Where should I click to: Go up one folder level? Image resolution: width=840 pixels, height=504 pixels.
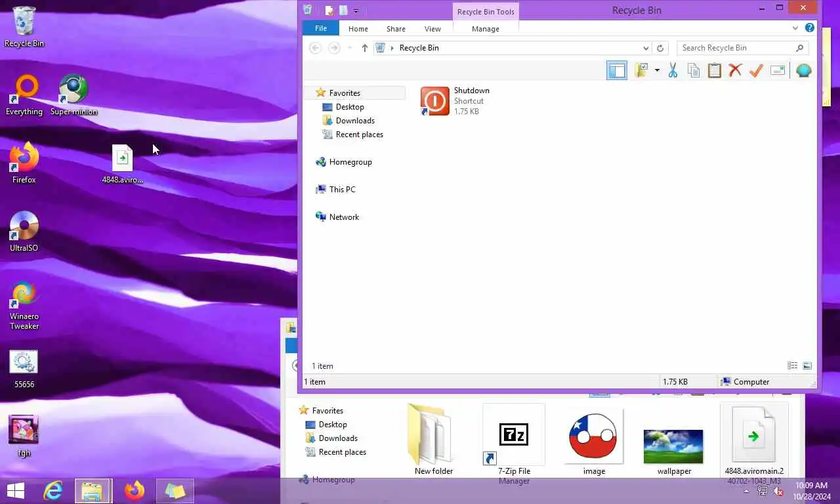[x=365, y=48]
